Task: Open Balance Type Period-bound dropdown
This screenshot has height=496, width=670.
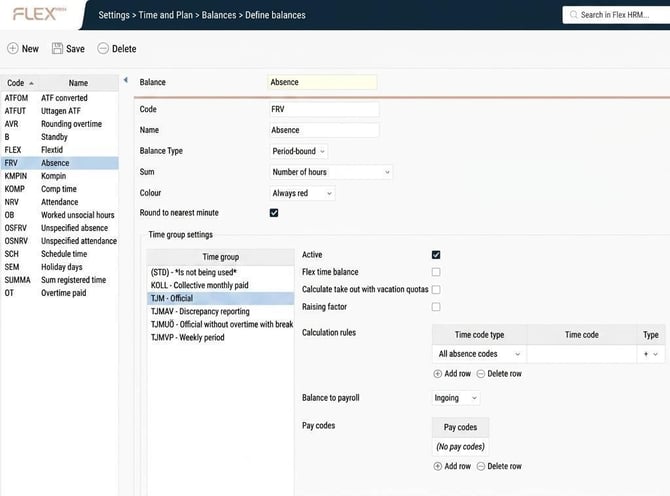Action: coord(299,151)
